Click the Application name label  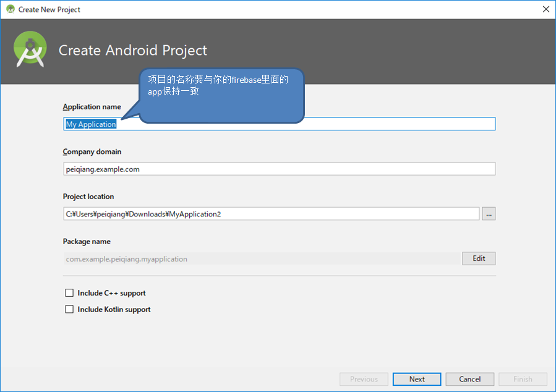click(x=92, y=107)
